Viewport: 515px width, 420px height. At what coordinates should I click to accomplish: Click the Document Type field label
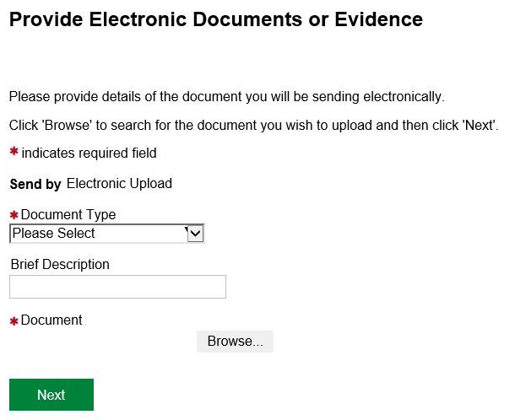[68, 214]
